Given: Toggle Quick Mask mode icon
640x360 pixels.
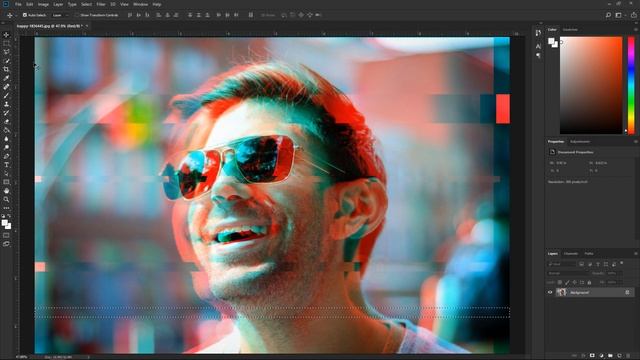Looking at the screenshot, I should [6, 236].
